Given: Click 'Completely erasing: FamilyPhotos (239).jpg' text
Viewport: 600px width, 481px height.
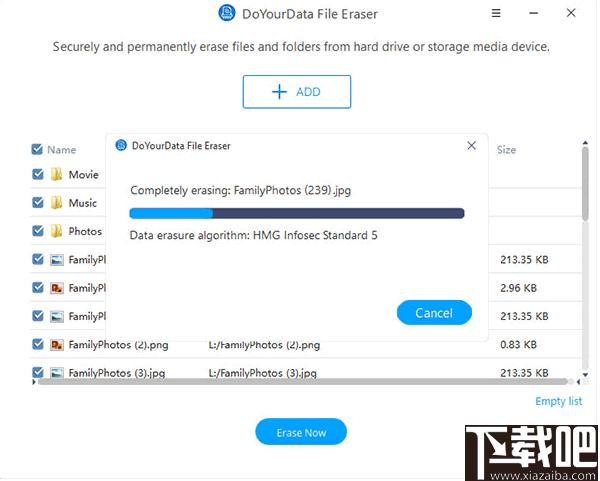Looking at the screenshot, I should [241, 191].
